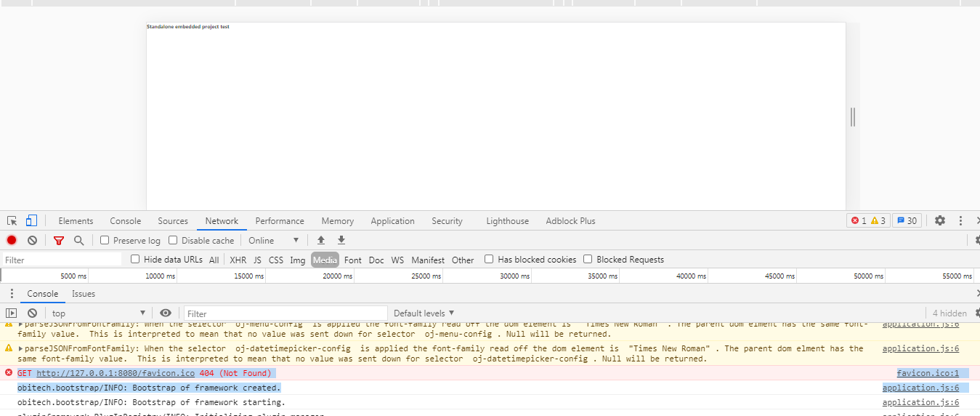
Task: Open the Memory tab
Action: pyautogui.click(x=338, y=221)
